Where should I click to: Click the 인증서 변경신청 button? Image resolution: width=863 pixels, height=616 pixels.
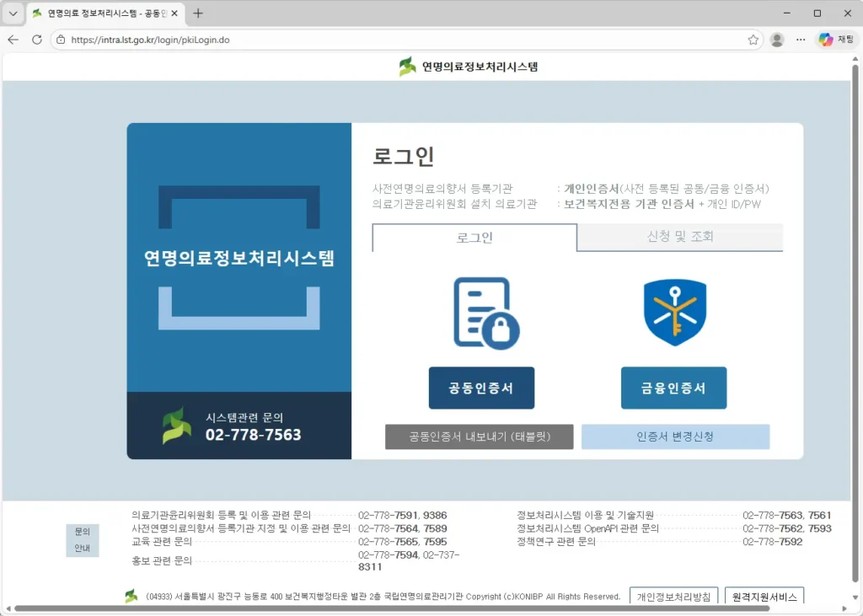point(674,437)
